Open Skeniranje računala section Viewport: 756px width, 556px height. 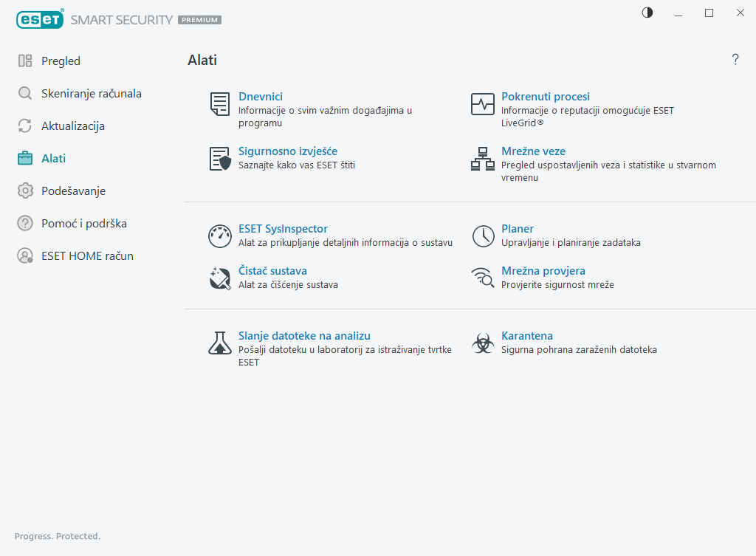point(91,94)
